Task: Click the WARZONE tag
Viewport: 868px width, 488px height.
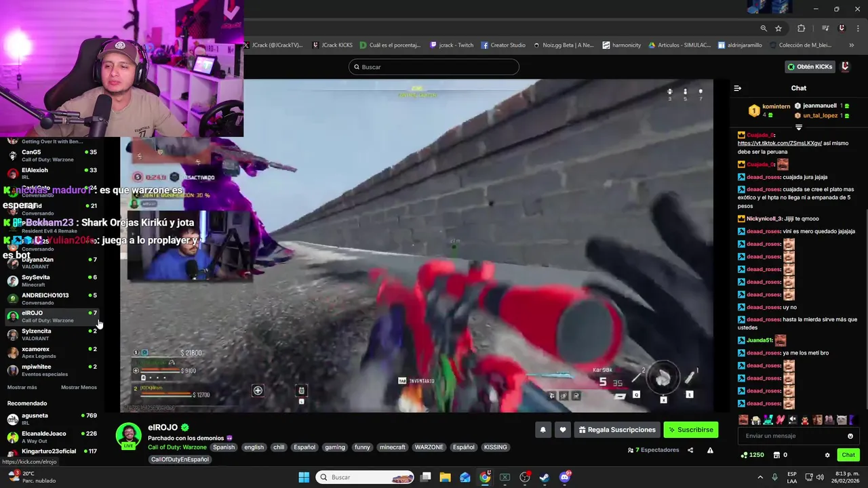Action: point(429,447)
